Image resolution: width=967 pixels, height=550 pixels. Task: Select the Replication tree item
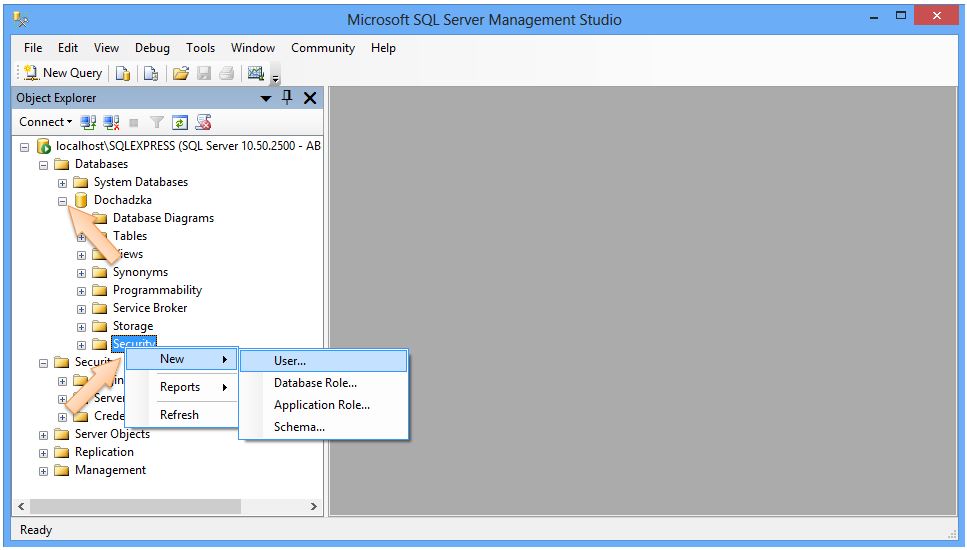(104, 452)
